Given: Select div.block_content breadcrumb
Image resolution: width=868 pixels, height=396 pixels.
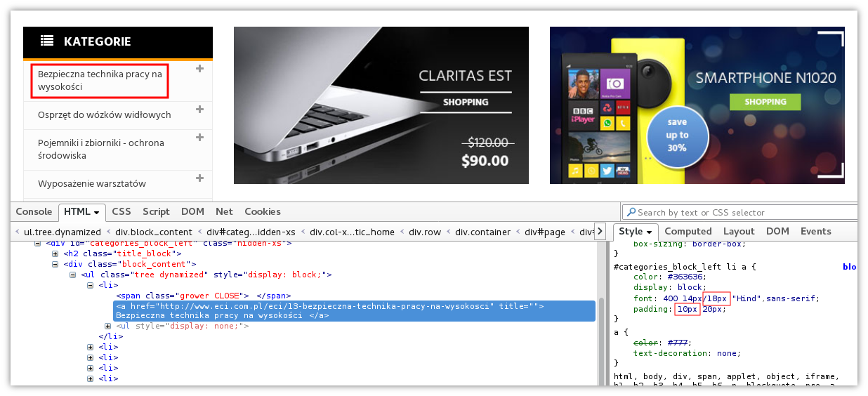Looking at the screenshot, I should [154, 232].
